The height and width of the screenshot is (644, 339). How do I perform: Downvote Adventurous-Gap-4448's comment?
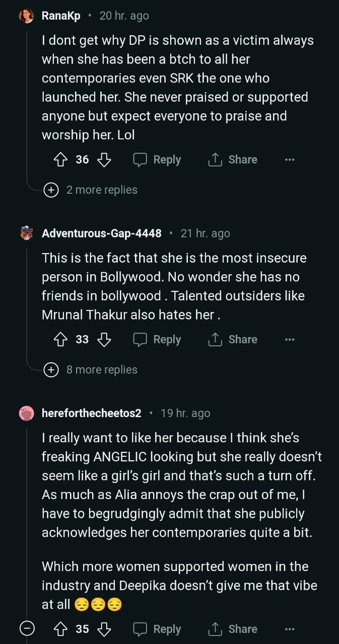click(104, 340)
